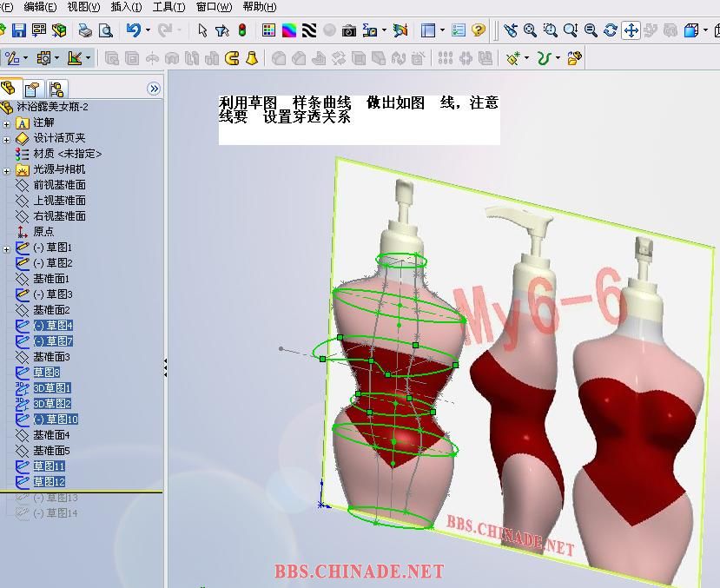Click the Rotate View icon
The width and height of the screenshot is (720, 588).
point(611,30)
